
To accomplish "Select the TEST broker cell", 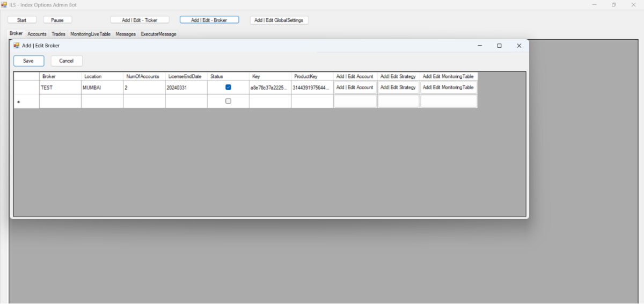I will (x=60, y=87).
